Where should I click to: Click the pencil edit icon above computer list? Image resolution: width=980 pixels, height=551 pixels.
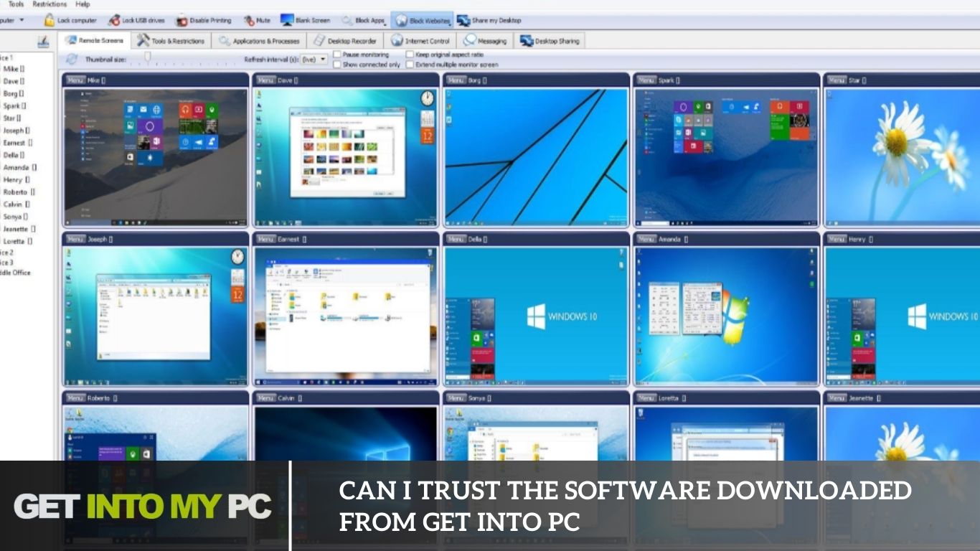coord(43,42)
